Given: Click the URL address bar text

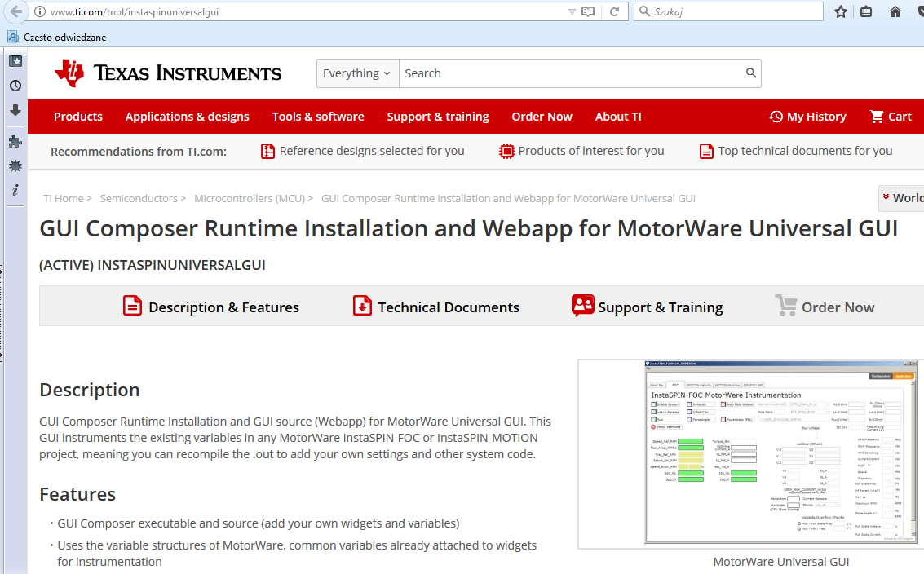Looking at the screenshot, I should [135, 11].
